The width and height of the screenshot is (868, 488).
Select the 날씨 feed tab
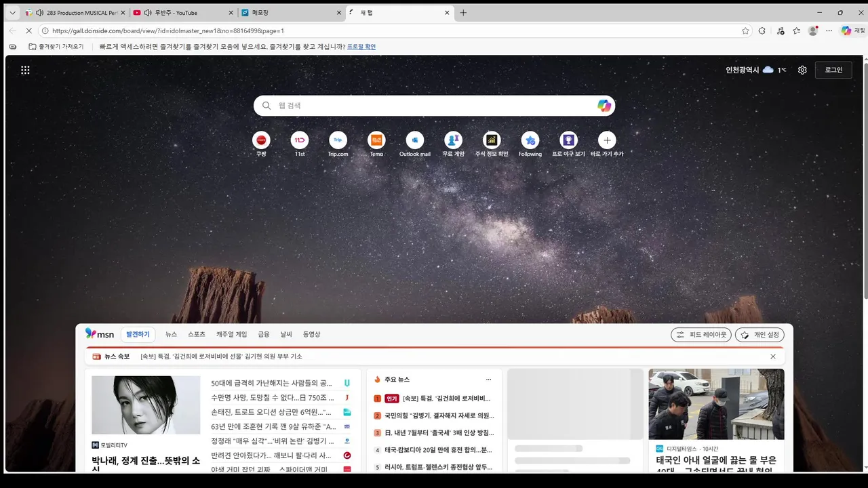pyautogui.click(x=286, y=334)
